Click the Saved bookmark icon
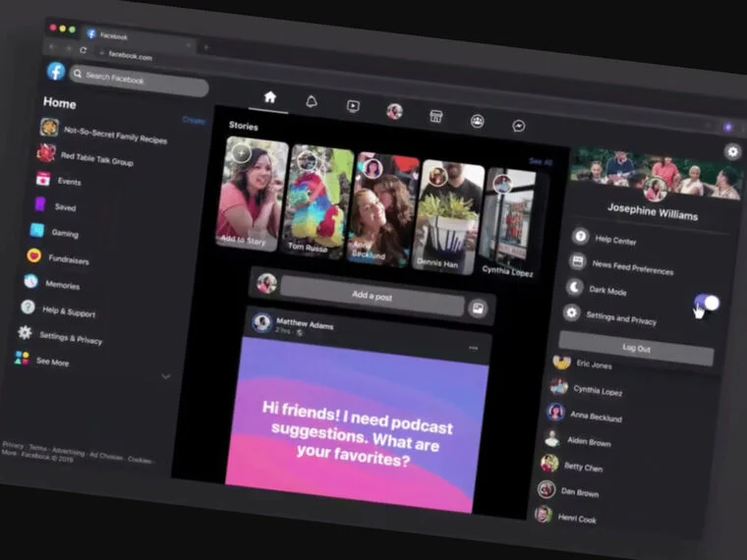 coord(40,204)
